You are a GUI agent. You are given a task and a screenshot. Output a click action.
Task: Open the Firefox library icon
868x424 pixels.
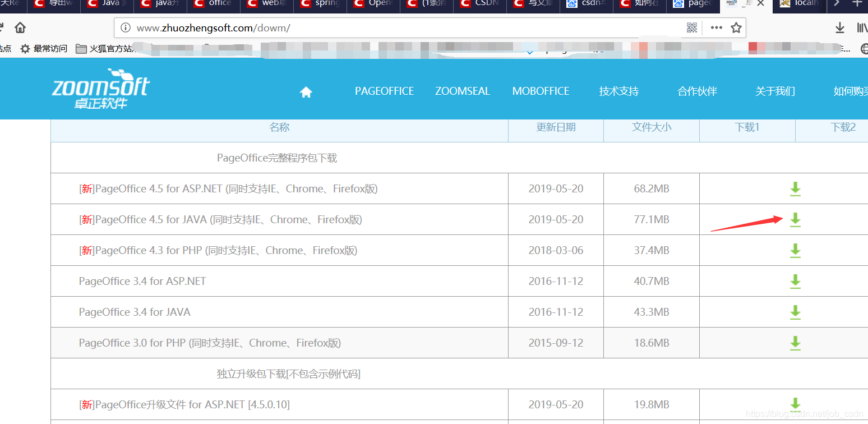click(862, 27)
